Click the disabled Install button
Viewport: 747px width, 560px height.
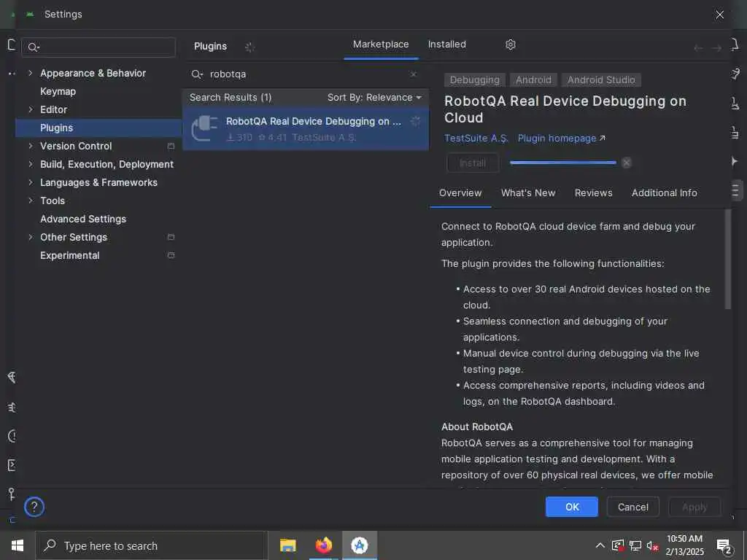coord(473,163)
